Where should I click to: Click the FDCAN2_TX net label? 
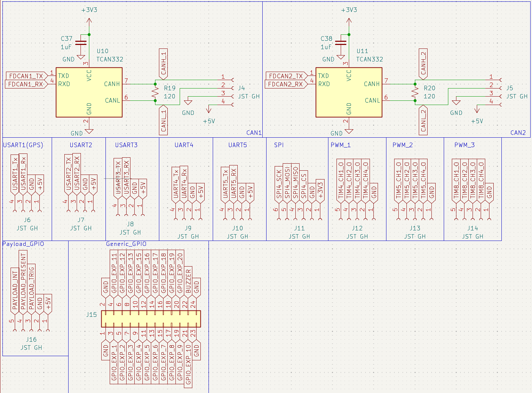click(286, 76)
